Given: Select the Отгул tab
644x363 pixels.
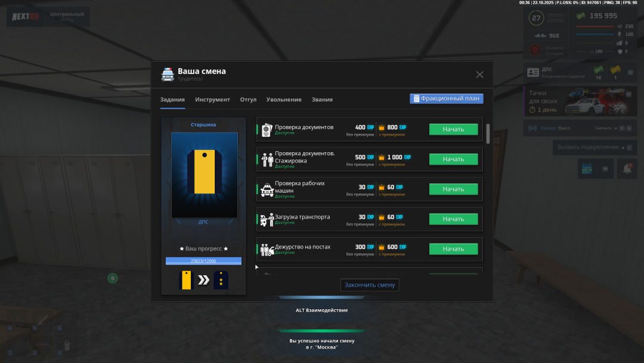Looking at the screenshot, I should coord(248,100).
